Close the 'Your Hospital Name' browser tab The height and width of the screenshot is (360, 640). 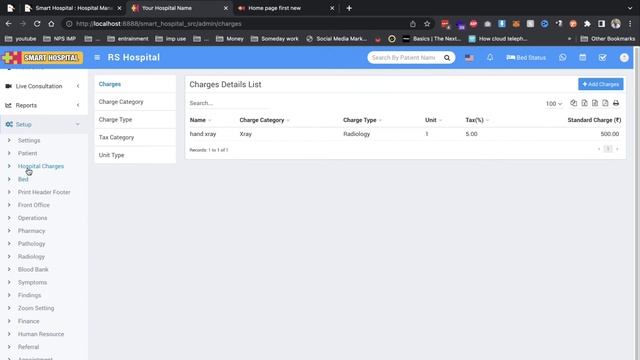click(226, 8)
